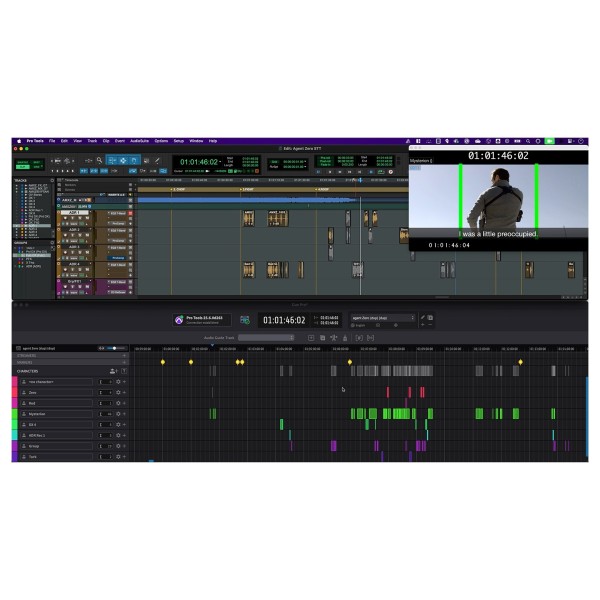Screen dimensions: 600x600
Task: Select the first clip on the ADR 1 track
Action: 248,218
